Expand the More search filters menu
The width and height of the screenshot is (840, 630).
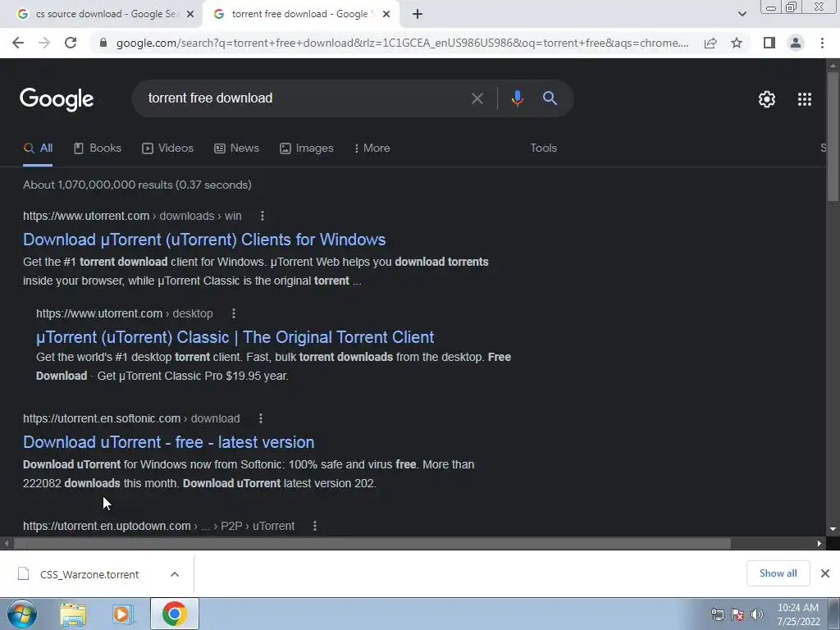372,148
